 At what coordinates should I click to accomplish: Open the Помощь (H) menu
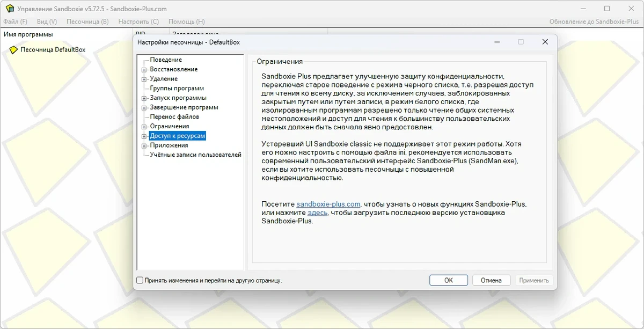tap(186, 21)
